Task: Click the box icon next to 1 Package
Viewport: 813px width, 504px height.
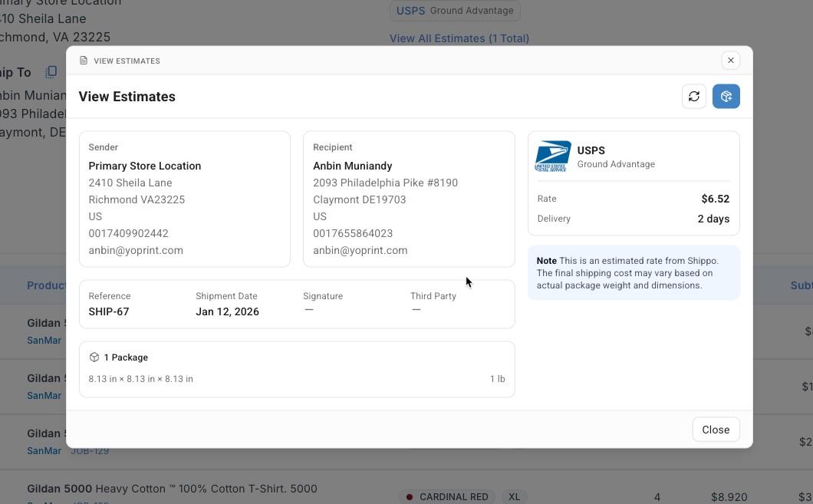Action: click(94, 357)
